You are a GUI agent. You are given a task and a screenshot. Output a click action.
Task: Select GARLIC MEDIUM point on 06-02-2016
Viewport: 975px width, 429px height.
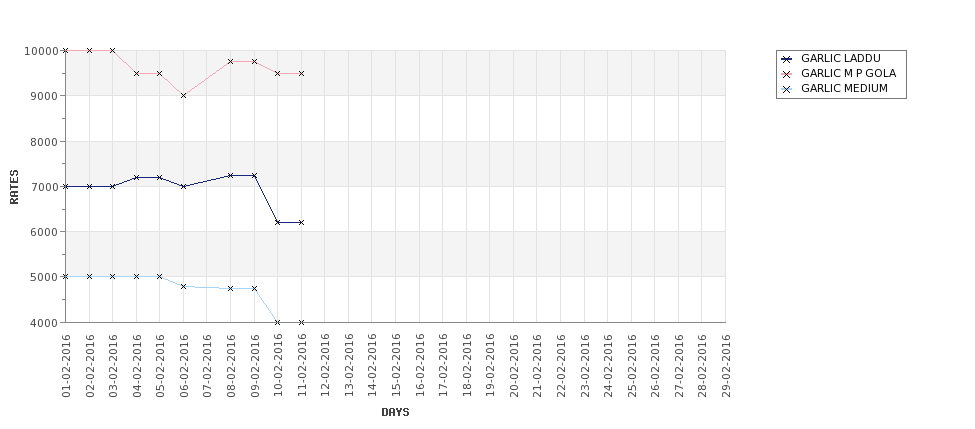(x=183, y=287)
